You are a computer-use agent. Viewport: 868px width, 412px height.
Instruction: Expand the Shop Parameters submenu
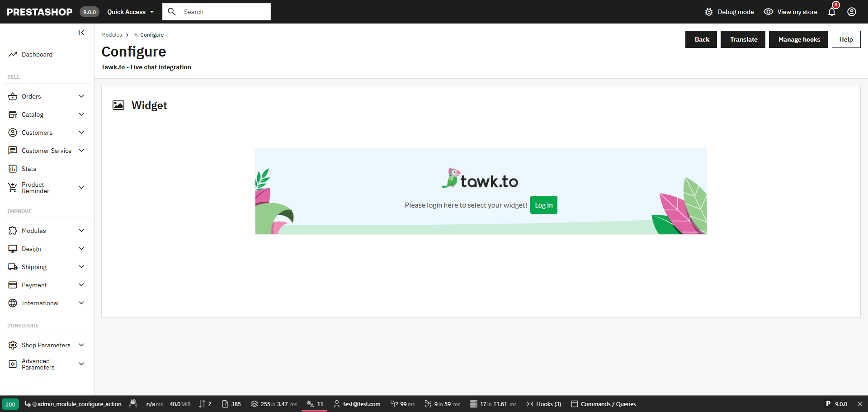pyautogui.click(x=81, y=345)
